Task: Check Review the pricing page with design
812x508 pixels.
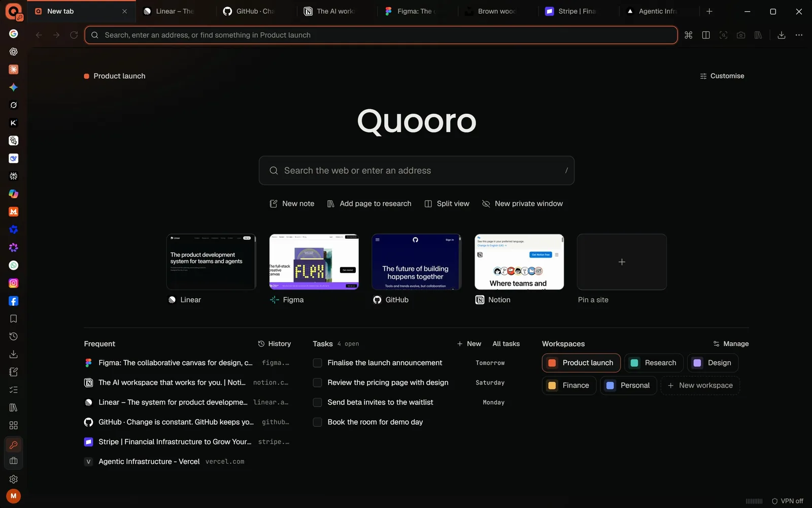Action: tap(318, 383)
